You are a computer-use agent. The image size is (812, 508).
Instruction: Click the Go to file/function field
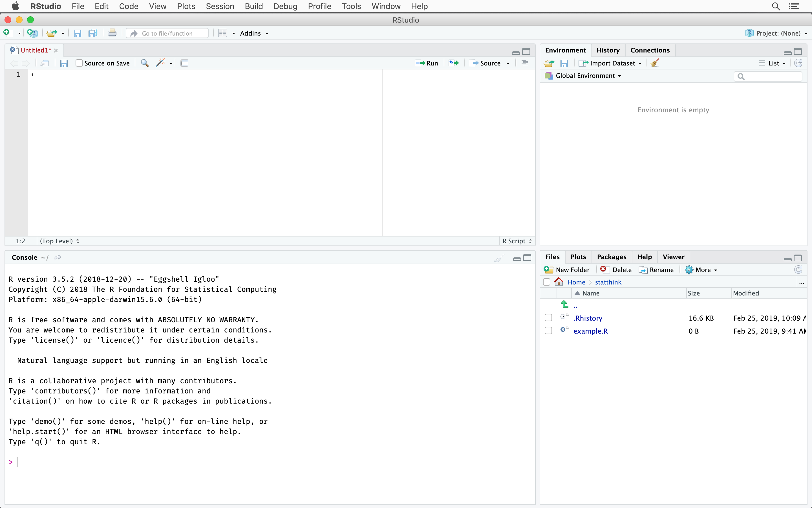tap(167, 33)
